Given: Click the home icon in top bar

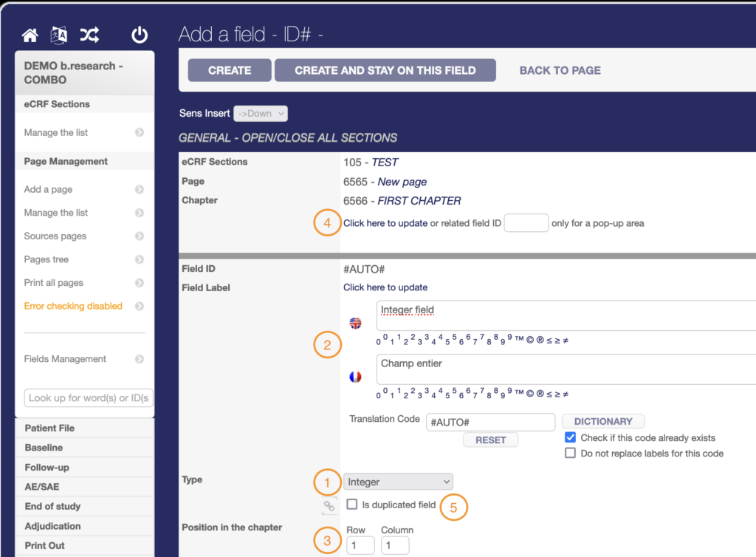Looking at the screenshot, I should [x=30, y=35].
